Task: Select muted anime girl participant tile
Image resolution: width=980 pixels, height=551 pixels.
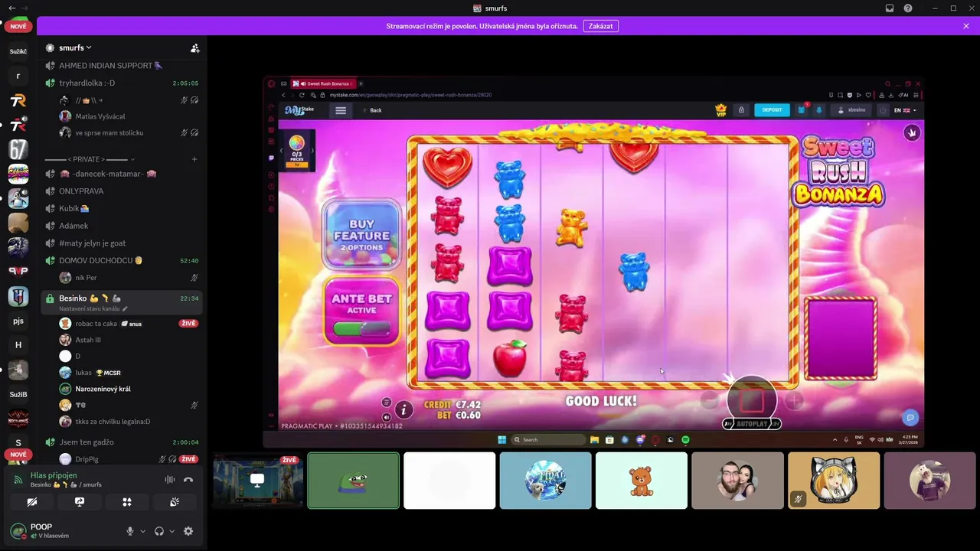Action: coord(834,481)
